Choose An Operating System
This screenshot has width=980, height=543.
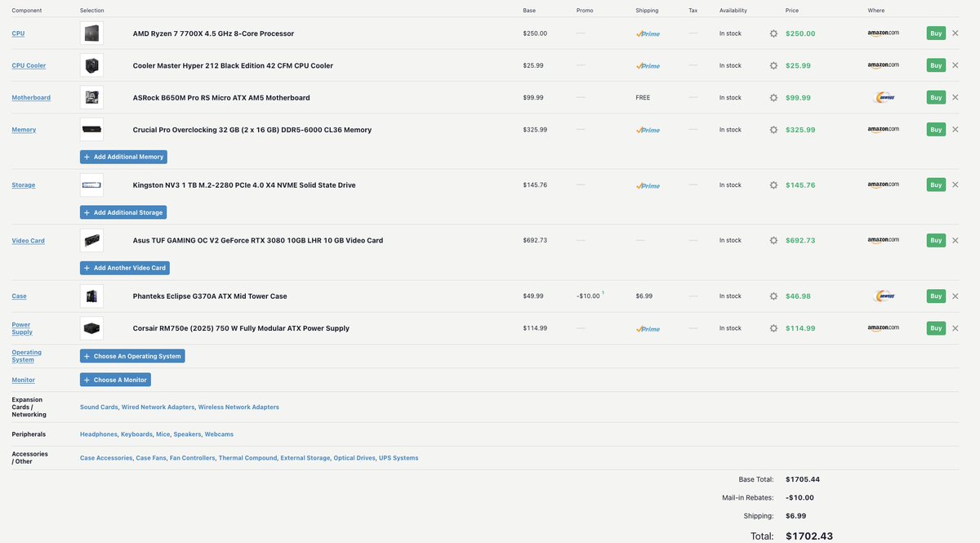(132, 356)
